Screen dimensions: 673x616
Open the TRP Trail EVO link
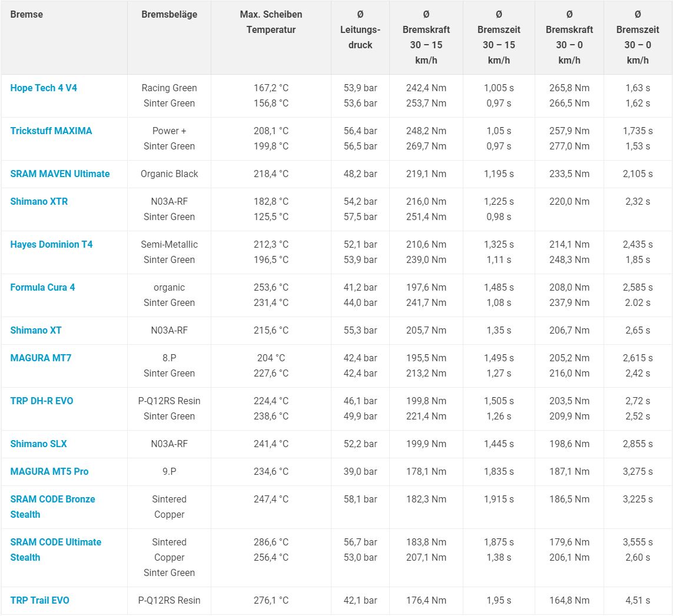[39, 601]
